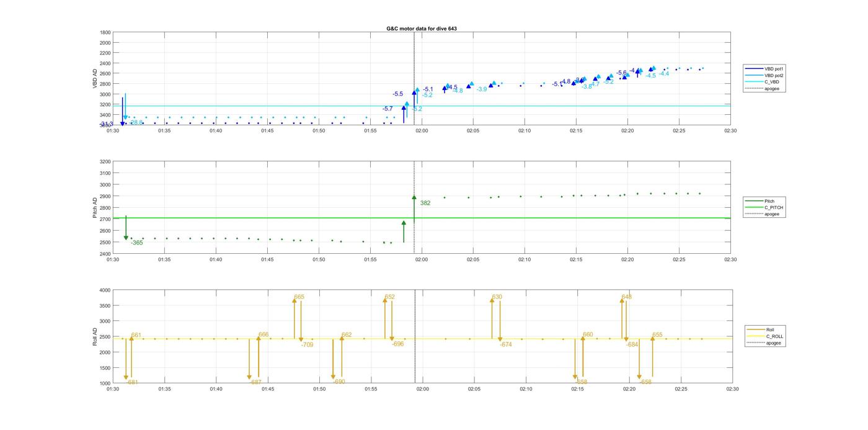This screenshot has height=430, width=868.
Task: Click the roll move label '665'
Action: click(299, 297)
